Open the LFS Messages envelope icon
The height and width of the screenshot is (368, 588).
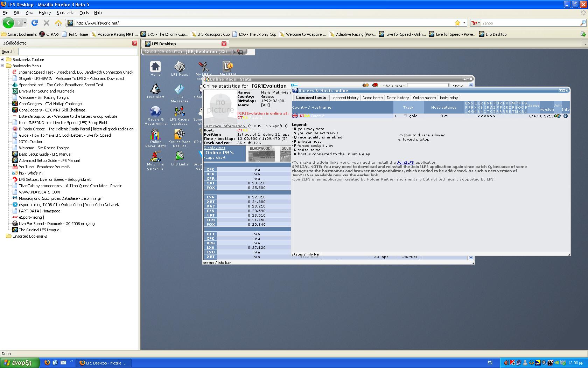click(180, 89)
